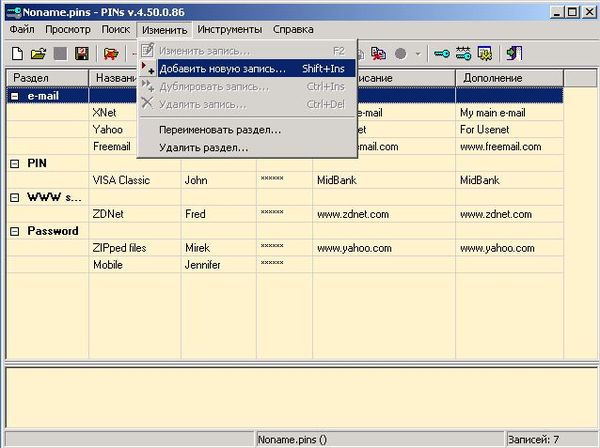Maximize the PINs window

[573, 13]
